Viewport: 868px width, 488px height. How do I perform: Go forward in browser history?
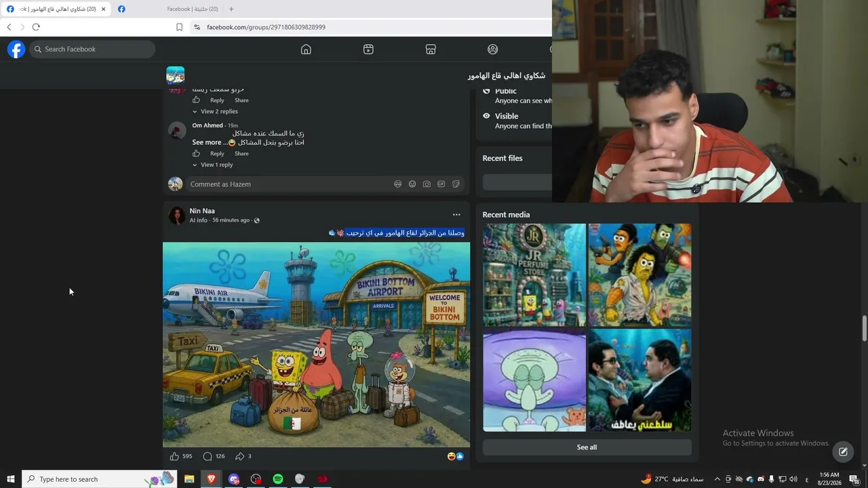tap(22, 27)
